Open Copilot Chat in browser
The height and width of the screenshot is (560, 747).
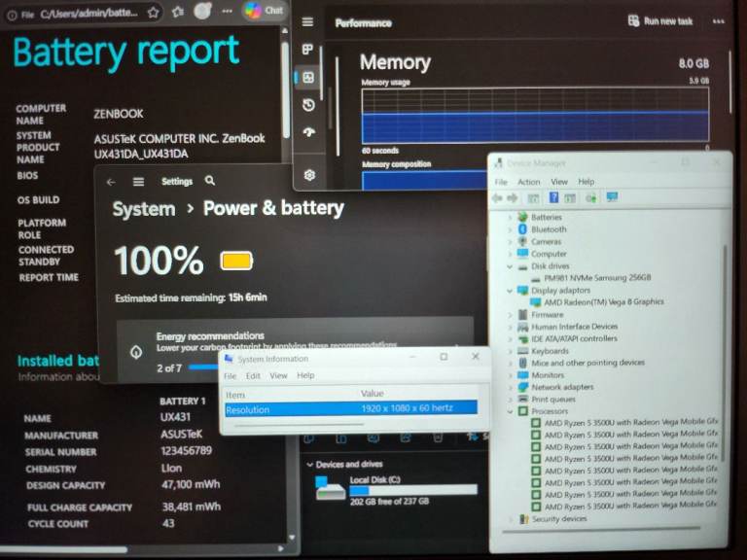(265, 10)
